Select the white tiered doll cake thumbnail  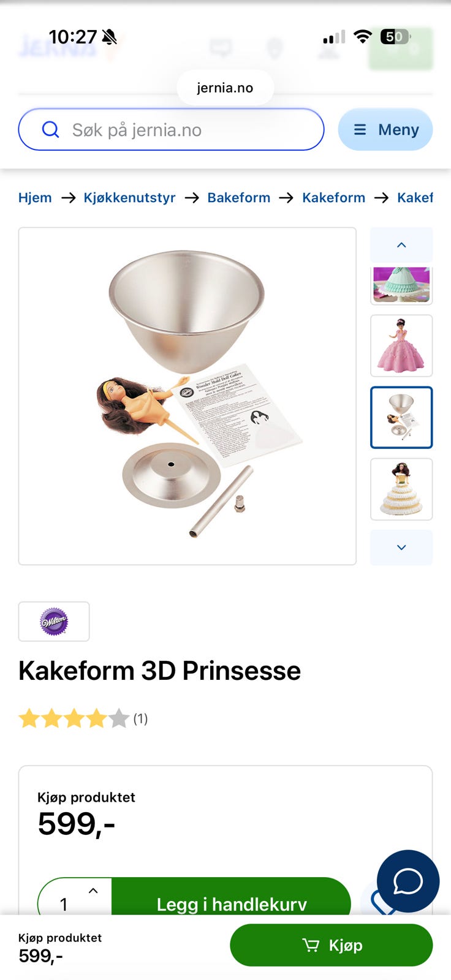click(401, 489)
